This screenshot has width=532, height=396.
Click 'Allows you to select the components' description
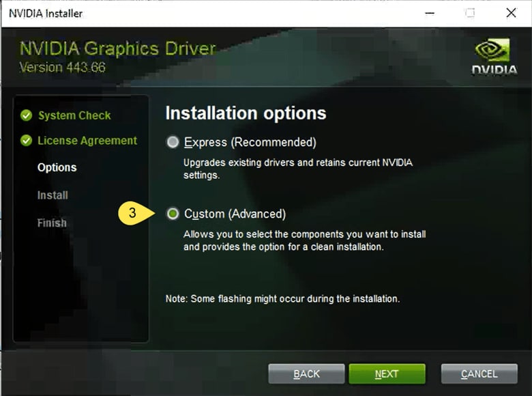(x=305, y=240)
